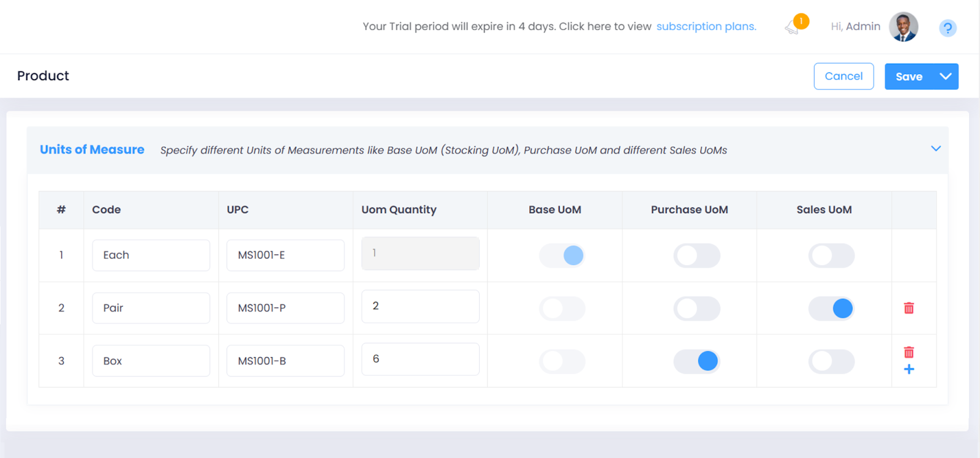Click the Cancel button

tap(843, 77)
